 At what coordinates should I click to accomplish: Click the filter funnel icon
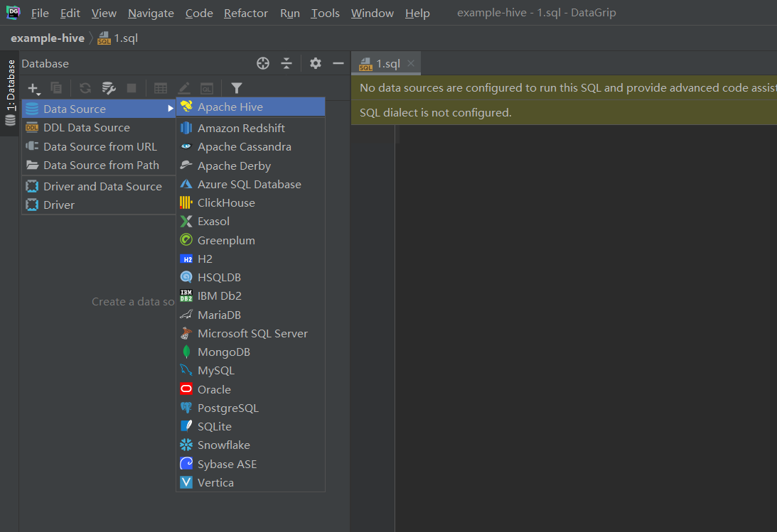[x=237, y=89]
